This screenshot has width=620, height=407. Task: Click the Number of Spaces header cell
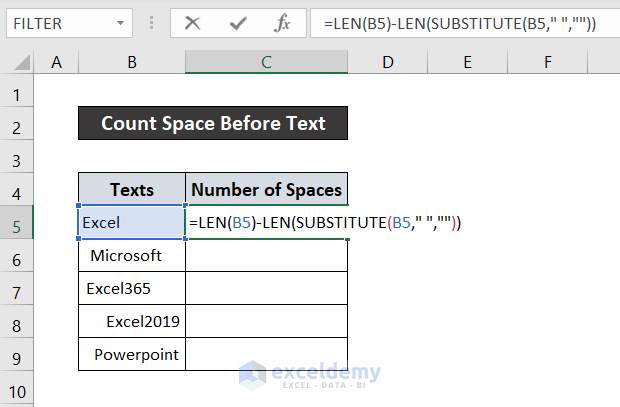point(266,189)
